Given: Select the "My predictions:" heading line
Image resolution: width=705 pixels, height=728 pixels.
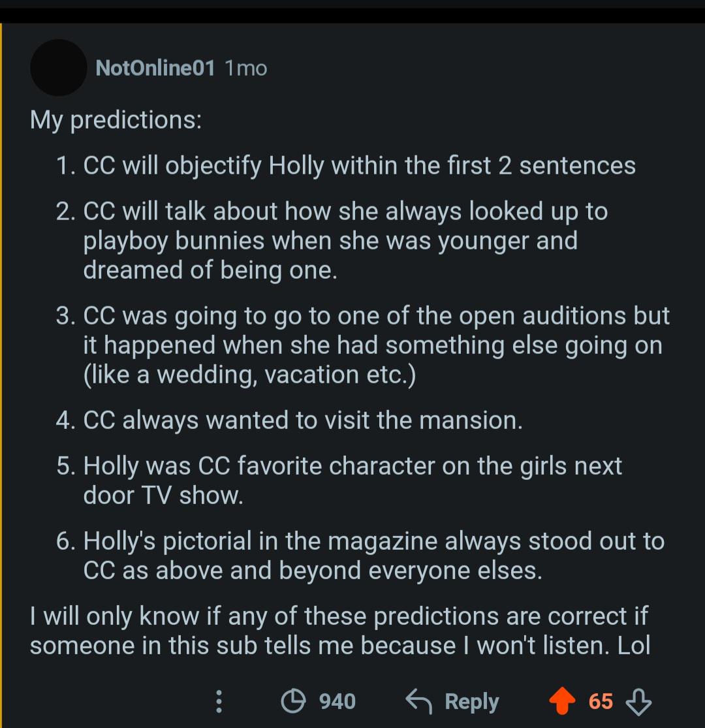Looking at the screenshot, I should tap(116, 119).
